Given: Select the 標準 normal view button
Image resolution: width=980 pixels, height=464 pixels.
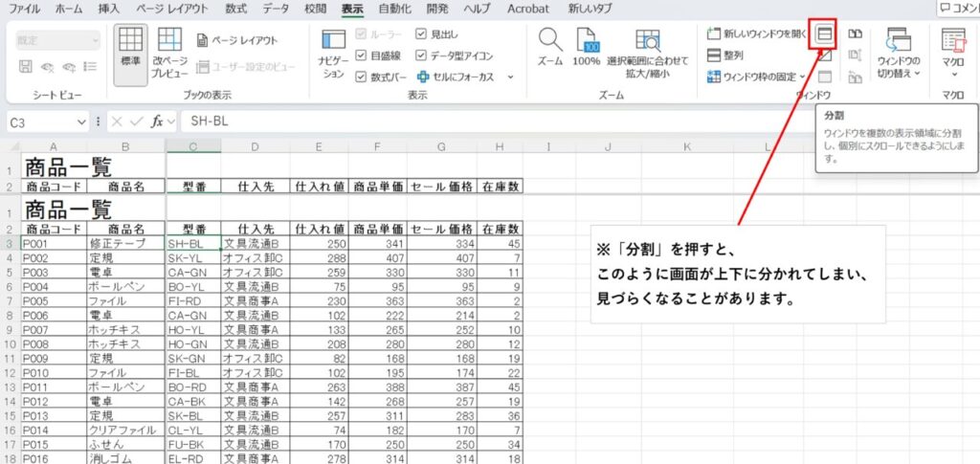Looking at the screenshot, I should (130, 55).
